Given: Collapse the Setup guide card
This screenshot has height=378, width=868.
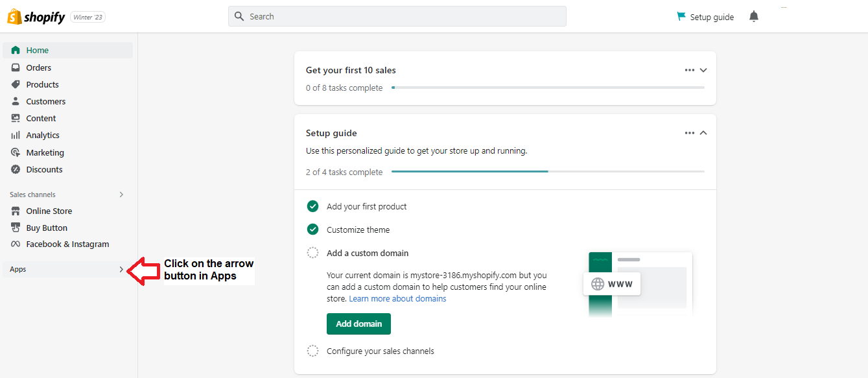Looking at the screenshot, I should point(703,133).
